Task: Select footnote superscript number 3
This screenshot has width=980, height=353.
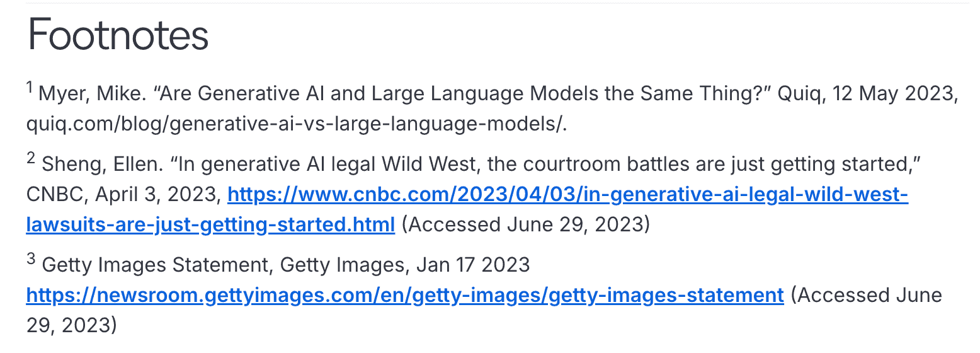Action: tap(30, 259)
